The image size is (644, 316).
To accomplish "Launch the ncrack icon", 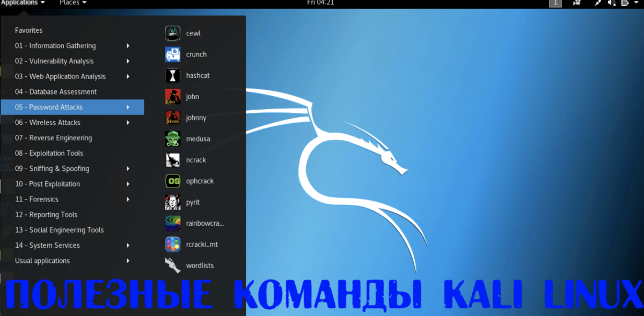I will (x=173, y=160).
